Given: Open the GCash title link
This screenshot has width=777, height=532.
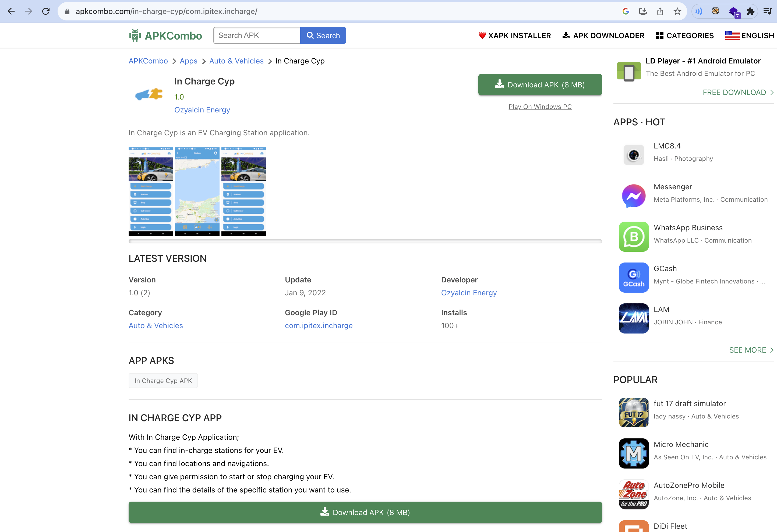Looking at the screenshot, I should 665,269.
